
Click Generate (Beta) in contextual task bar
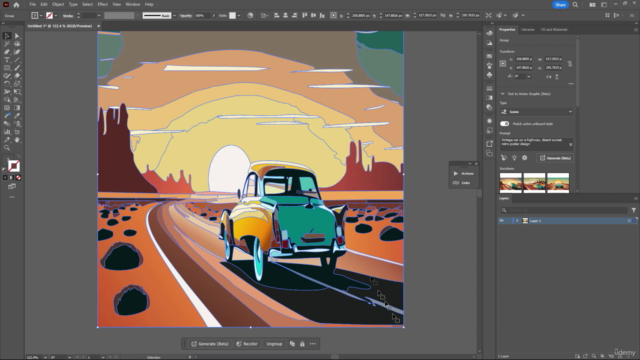pyautogui.click(x=210, y=344)
